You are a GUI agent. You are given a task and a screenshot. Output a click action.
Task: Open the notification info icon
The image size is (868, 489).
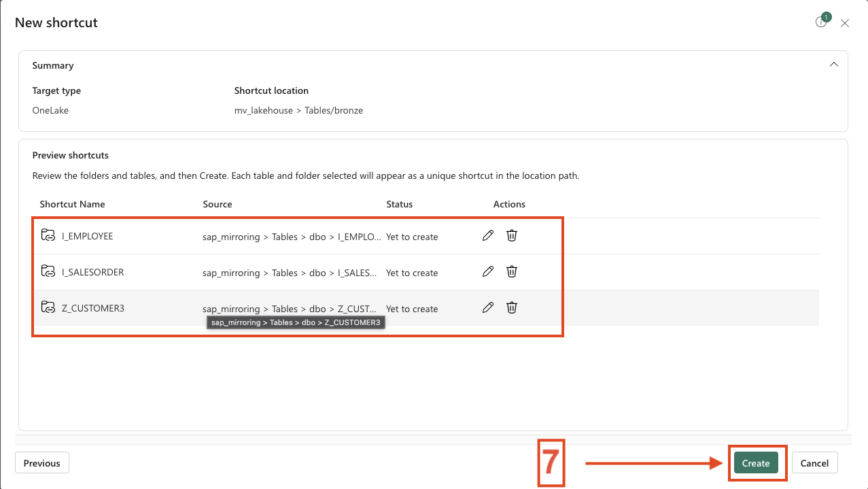click(821, 22)
